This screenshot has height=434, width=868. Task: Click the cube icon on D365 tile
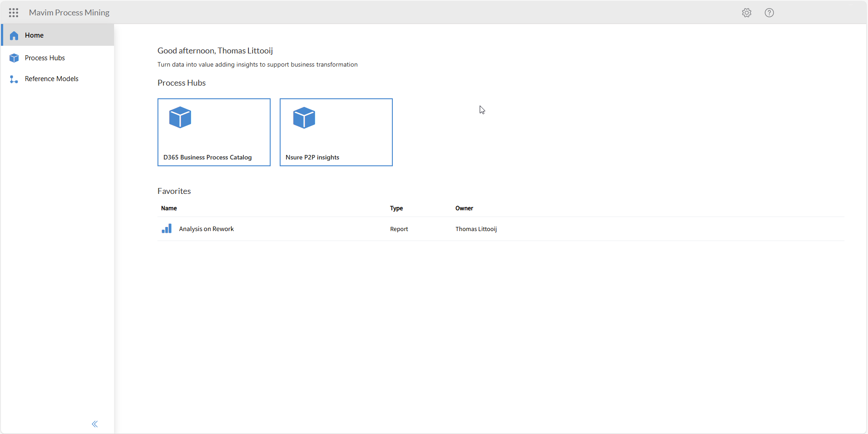coord(180,117)
